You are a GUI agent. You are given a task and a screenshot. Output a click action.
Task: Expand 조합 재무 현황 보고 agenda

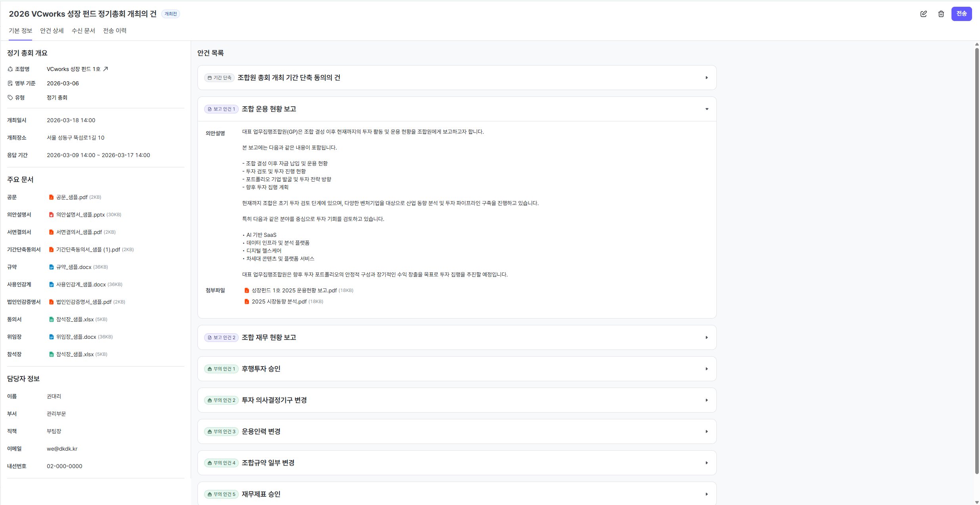pos(706,338)
